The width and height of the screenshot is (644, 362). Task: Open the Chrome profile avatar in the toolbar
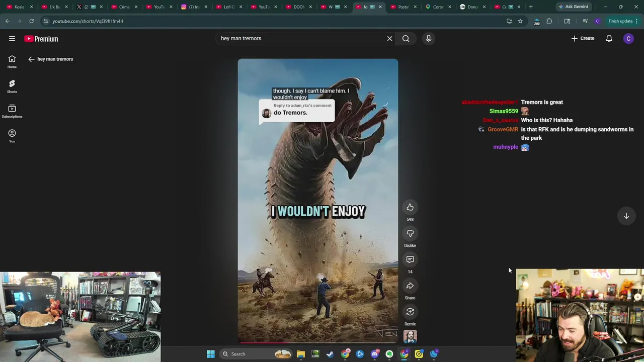[x=597, y=21]
